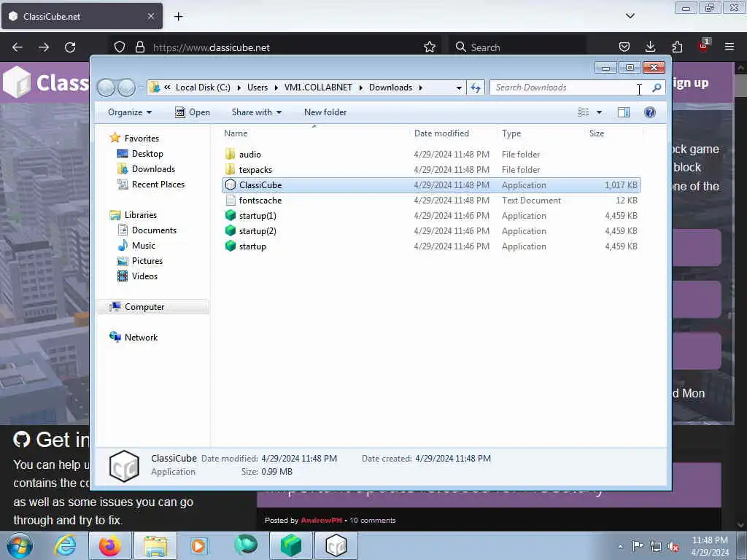Open the Explorer Help button
This screenshot has height=560, width=747.
coord(649,112)
